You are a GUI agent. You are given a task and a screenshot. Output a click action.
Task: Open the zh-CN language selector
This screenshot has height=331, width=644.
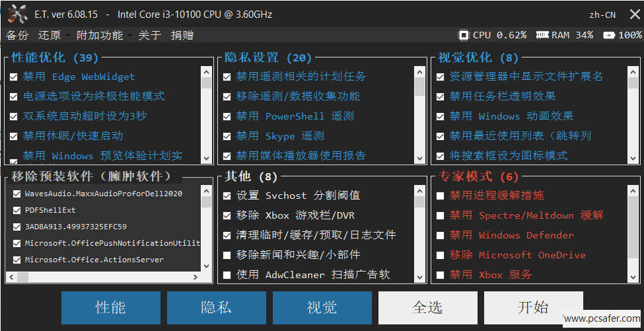(x=603, y=15)
